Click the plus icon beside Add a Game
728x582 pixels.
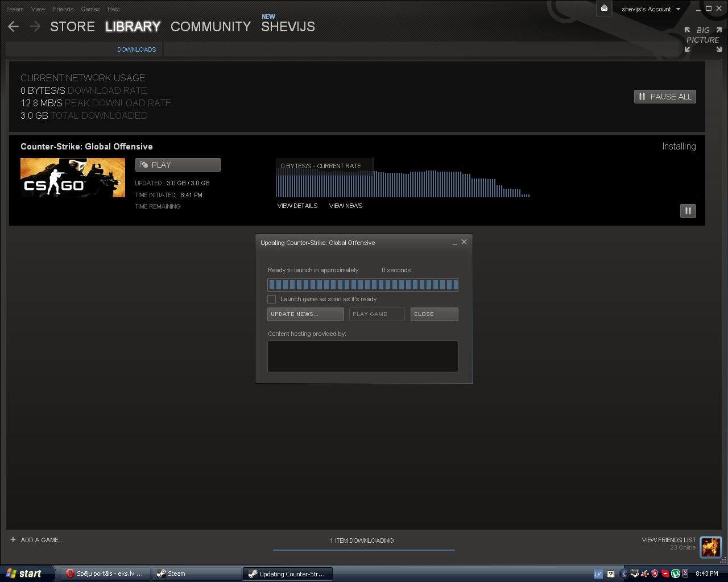point(13,539)
